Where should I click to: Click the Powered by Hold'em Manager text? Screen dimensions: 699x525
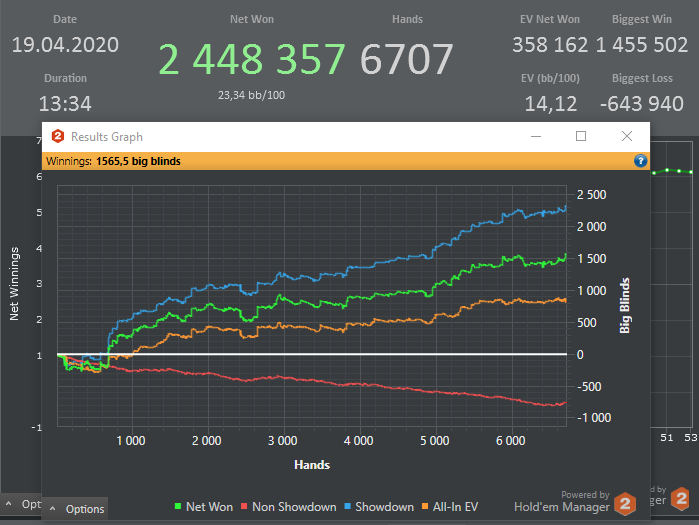pyautogui.click(x=562, y=501)
